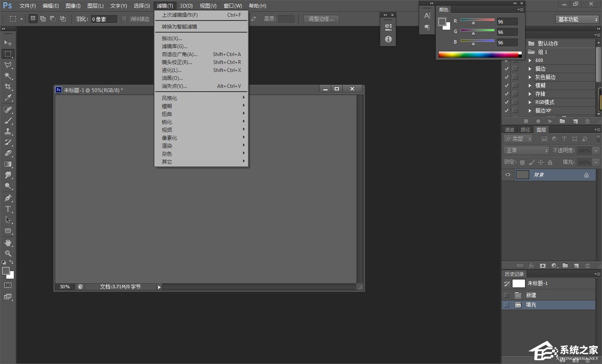Viewport: 602px width, 364px height.
Task: Open the layer blend mode 正常 dropdown
Action: coord(526,150)
